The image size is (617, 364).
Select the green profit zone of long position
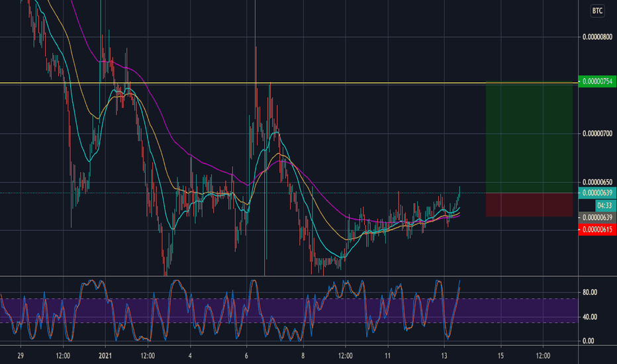529,138
